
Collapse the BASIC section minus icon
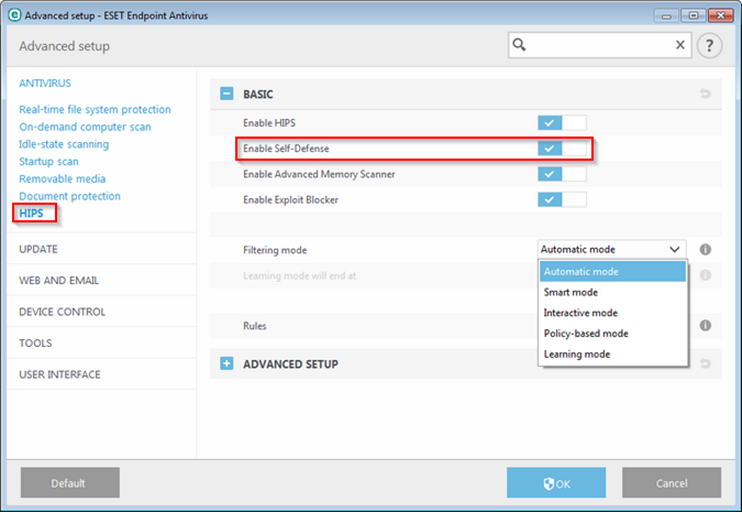tap(227, 94)
